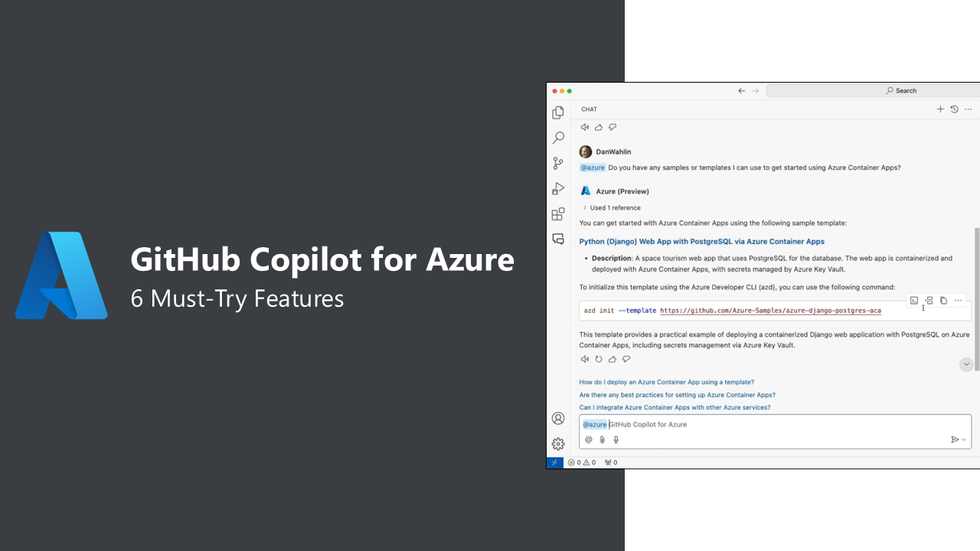Viewport: 980px width, 551px height.
Task: Open the Run and Debug view
Action: point(558,188)
